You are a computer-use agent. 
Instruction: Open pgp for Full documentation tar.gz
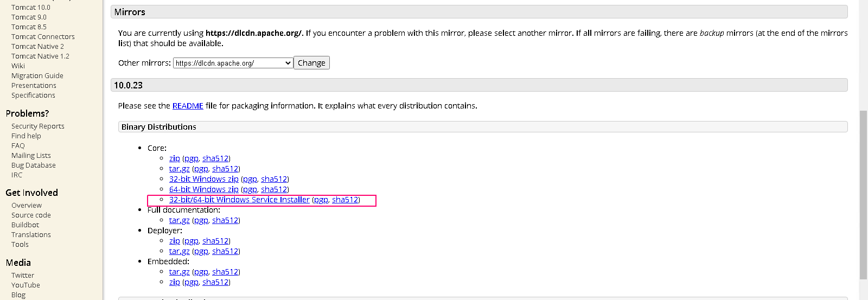[x=201, y=220]
